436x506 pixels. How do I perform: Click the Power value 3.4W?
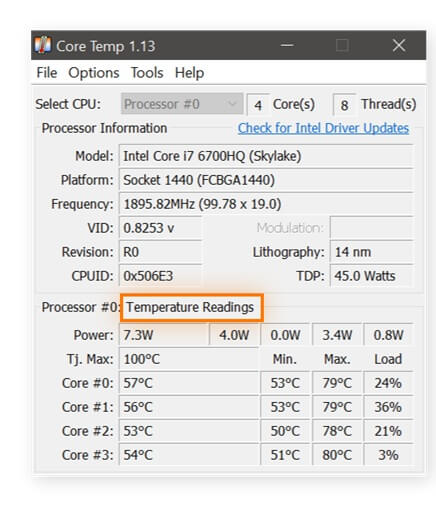coord(337,335)
